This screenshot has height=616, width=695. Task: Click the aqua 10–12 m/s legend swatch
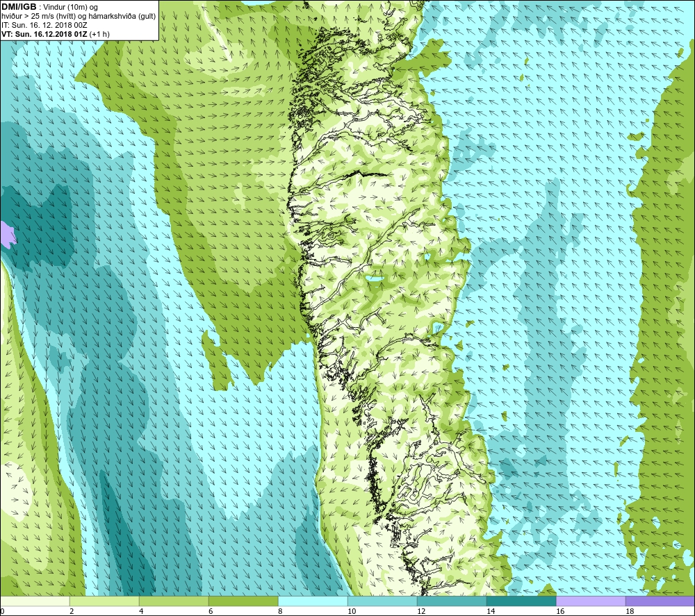[382, 601]
